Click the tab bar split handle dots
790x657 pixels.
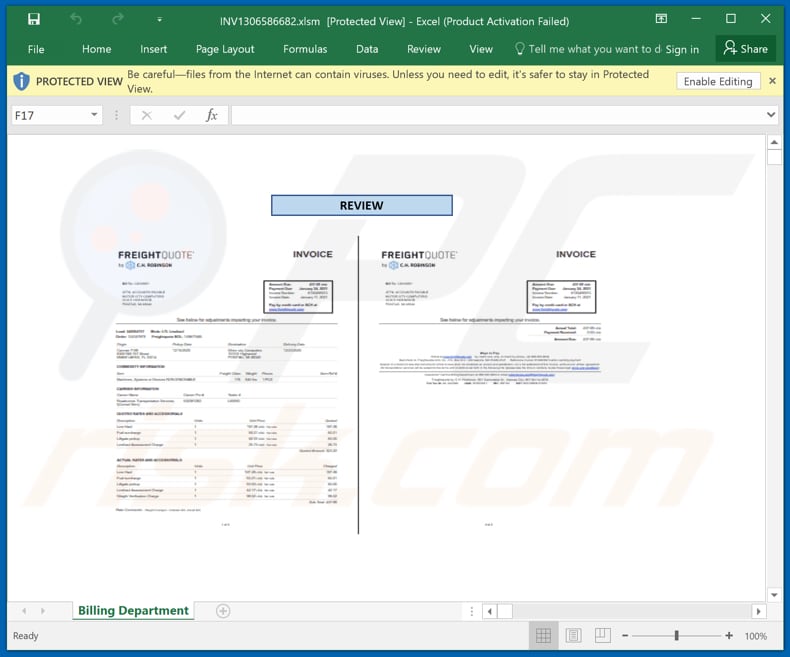[x=472, y=611]
